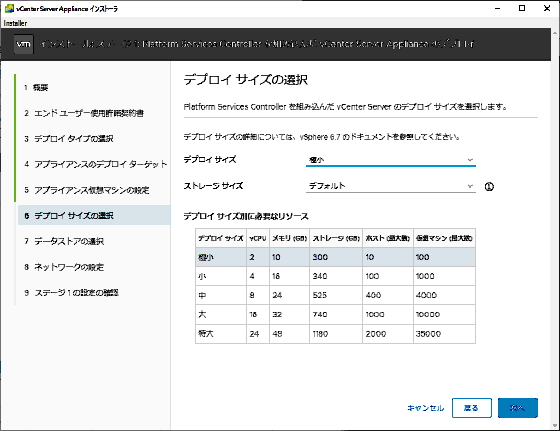Click the 大 row label in table
The width and height of the screenshot is (560, 431).
pos(202,315)
